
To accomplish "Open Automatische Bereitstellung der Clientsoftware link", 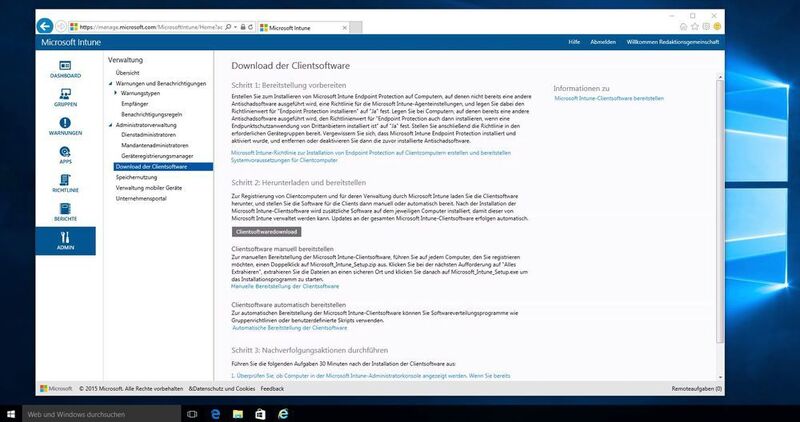I will 290,328.
